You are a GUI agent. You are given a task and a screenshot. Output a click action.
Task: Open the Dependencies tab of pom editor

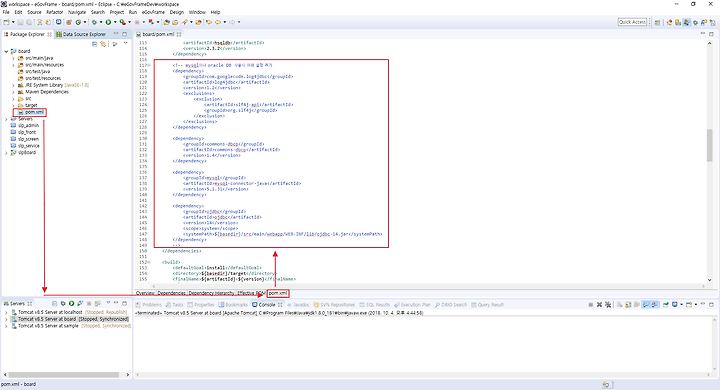[x=171, y=293]
